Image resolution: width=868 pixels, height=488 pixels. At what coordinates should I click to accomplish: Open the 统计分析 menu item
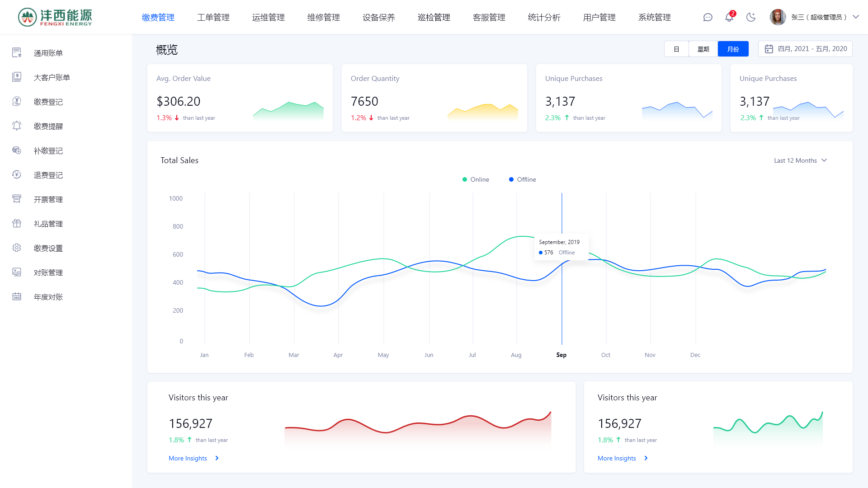[544, 17]
